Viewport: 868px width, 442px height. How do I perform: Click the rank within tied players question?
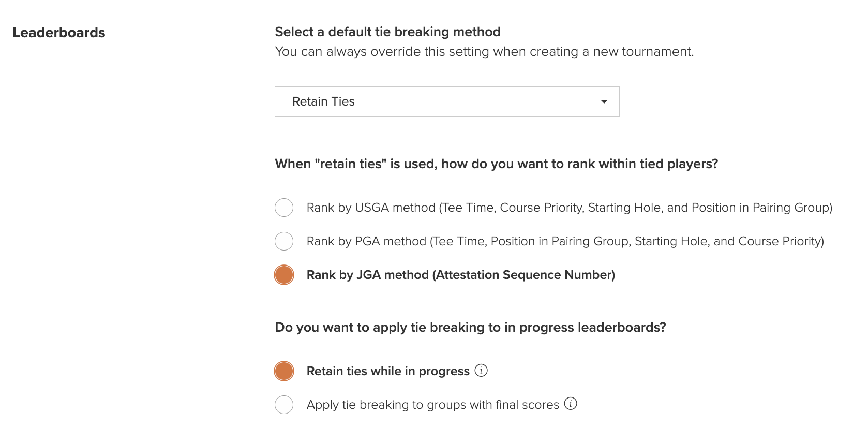pos(497,164)
